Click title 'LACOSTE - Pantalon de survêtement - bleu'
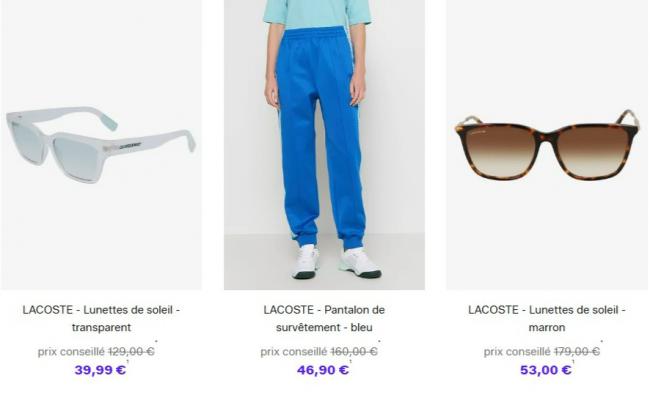 point(324,318)
